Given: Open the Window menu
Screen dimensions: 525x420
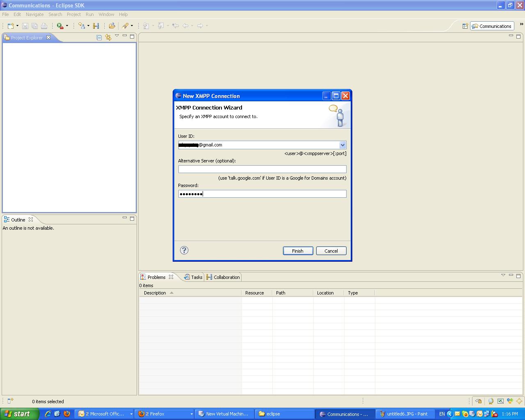Looking at the screenshot, I should tap(107, 14).
